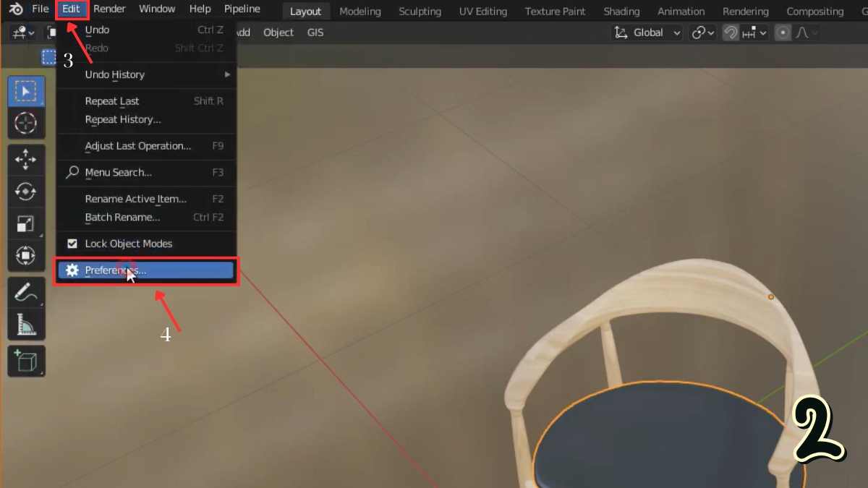The height and width of the screenshot is (488, 868).
Task: Switch to the Modeling workspace tab
Action: click(360, 12)
